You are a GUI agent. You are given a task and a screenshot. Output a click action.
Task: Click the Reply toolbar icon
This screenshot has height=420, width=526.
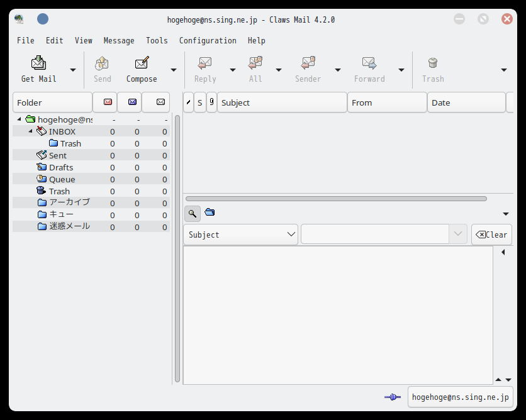tap(204, 63)
